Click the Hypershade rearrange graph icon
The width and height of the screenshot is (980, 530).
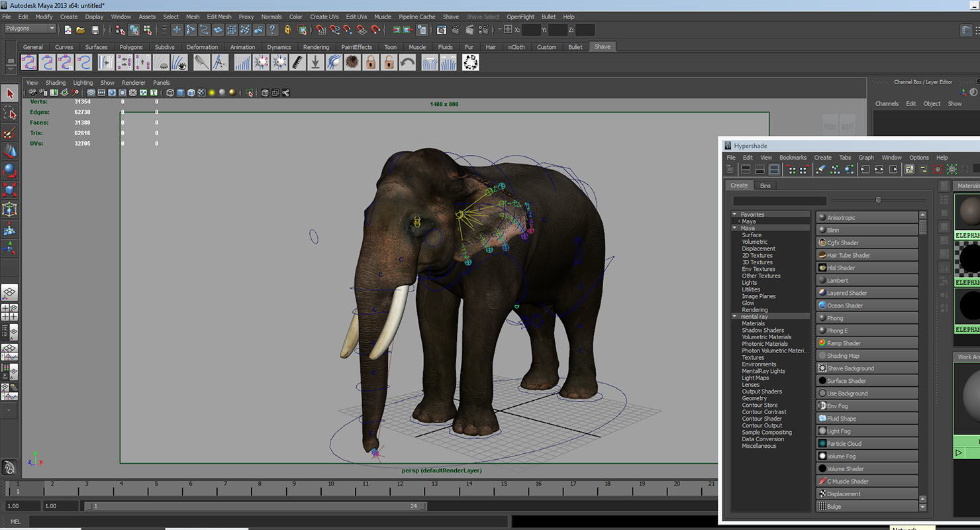click(835, 170)
